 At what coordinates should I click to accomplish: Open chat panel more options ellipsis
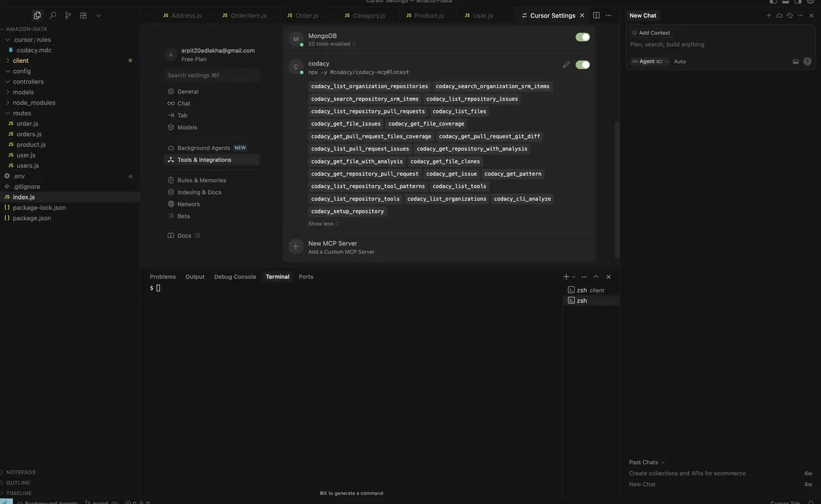click(x=800, y=15)
